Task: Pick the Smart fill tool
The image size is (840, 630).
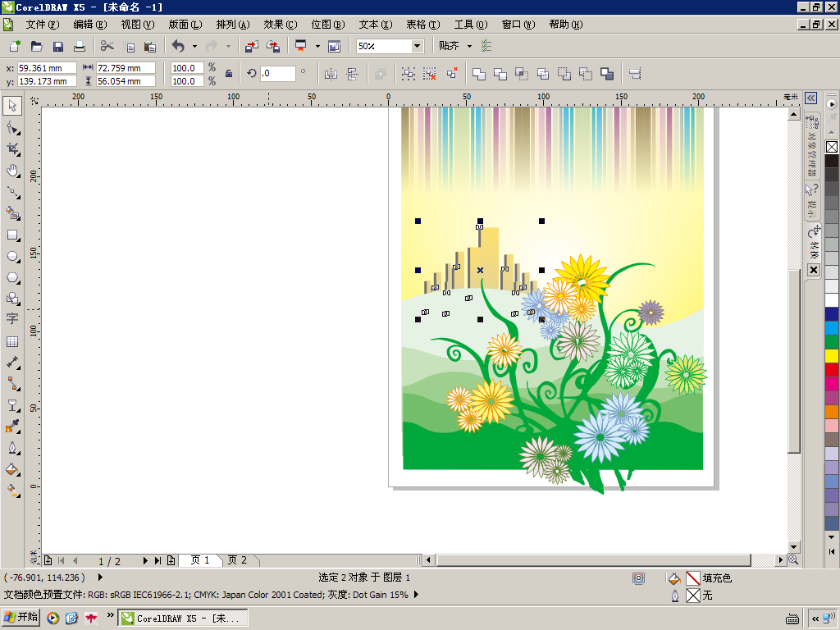Action: point(12,213)
